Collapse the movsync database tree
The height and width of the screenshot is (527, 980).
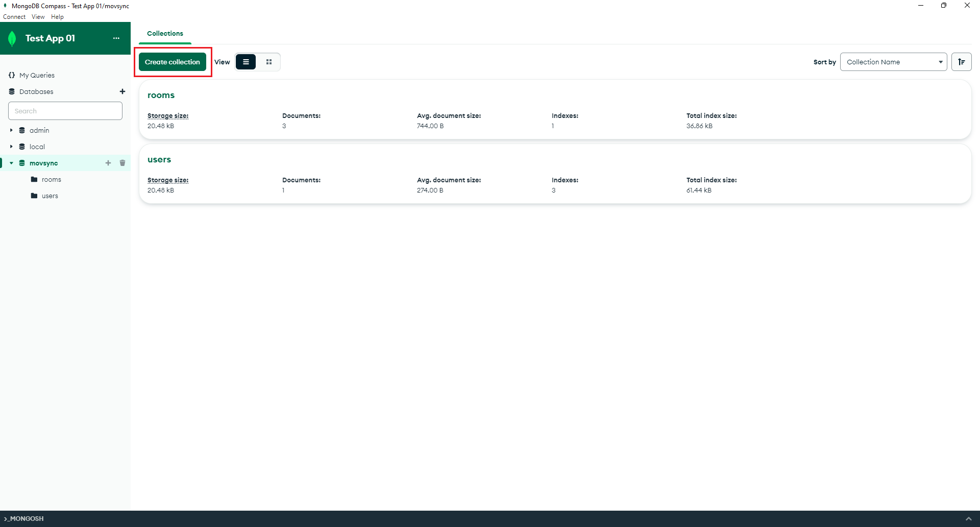coord(11,163)
